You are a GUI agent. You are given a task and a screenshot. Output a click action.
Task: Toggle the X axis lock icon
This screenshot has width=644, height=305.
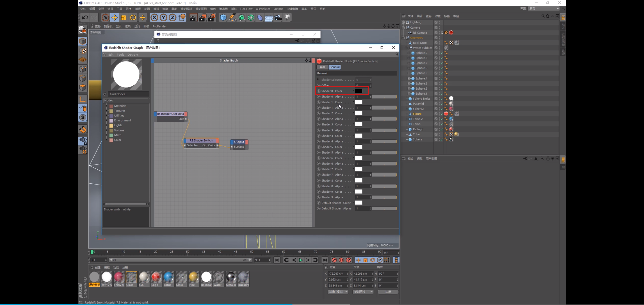click(x=154, y=18)
